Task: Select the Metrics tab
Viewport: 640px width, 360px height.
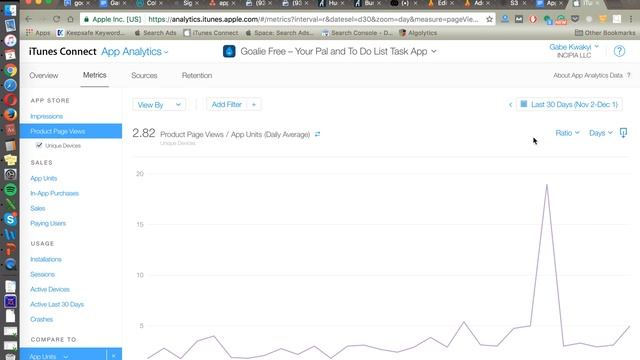Action: click(x=95, y=75)
